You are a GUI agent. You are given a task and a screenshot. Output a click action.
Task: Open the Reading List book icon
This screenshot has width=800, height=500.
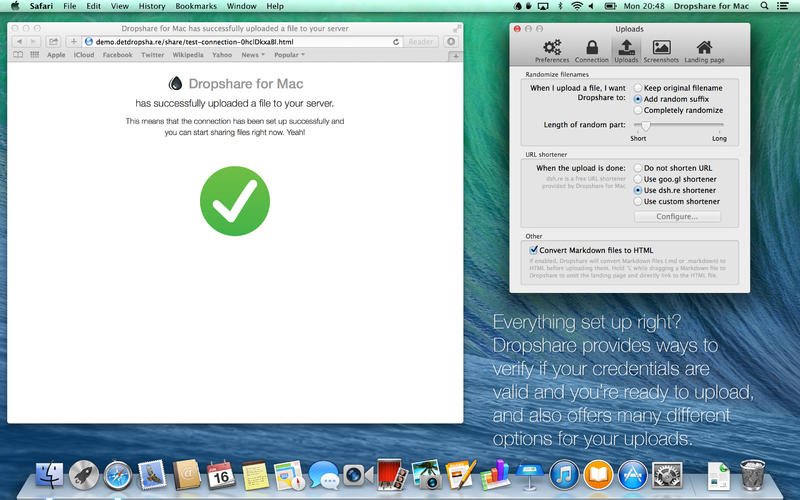click(x=18, y=55)
